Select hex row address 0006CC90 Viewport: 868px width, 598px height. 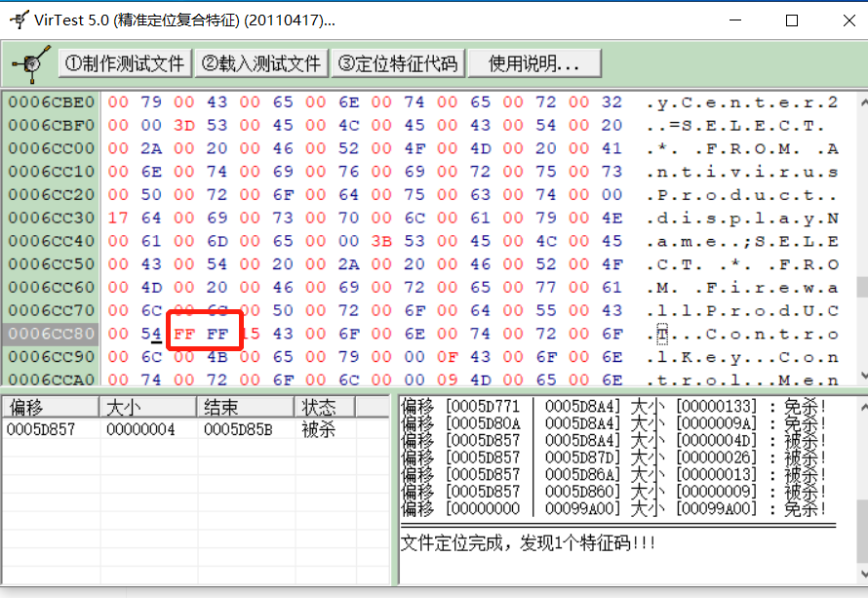[x=52, y=357]
